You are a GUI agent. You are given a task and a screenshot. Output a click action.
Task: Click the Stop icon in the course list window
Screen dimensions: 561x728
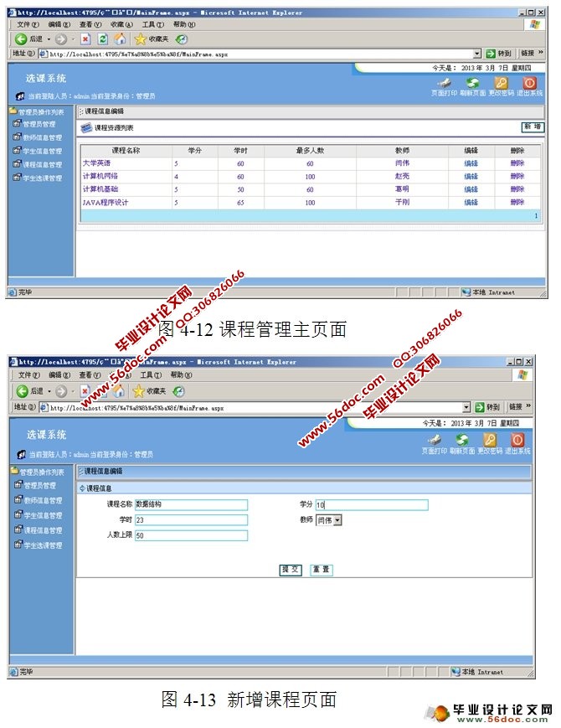(x=85, y=39)
